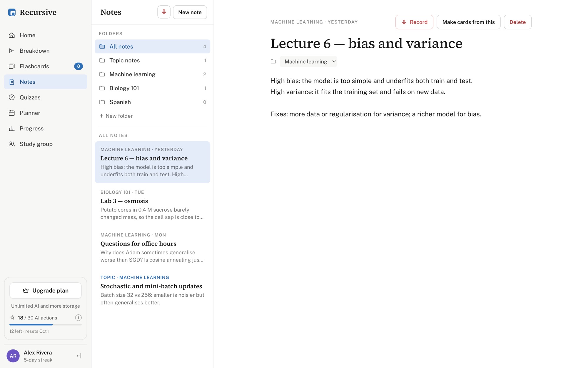Open Stochastic and mini-batch updates note
This screenshot has width=588, height=368.
point(152,290)
